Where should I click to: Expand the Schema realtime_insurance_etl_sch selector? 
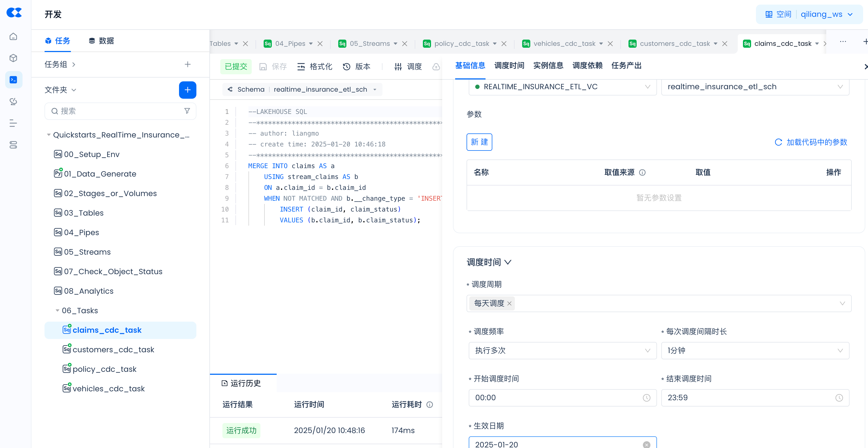(374, 89)
